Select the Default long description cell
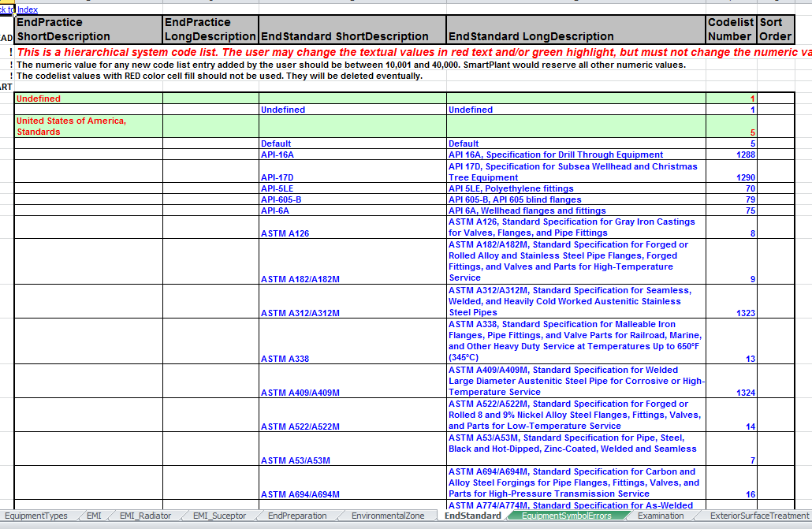 pos(576,143)
